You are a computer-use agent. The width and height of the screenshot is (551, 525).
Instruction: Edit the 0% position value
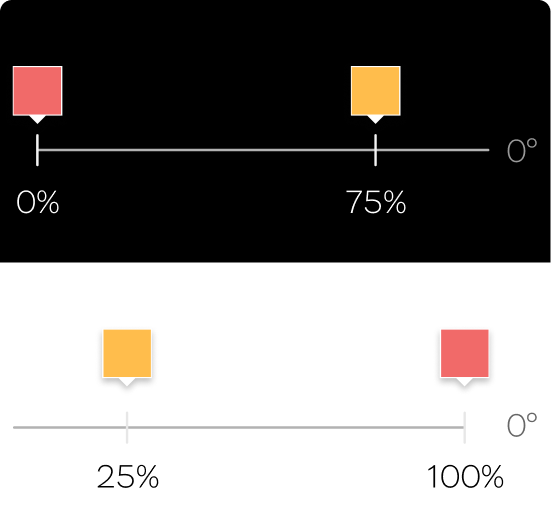[x=38, y=202]
